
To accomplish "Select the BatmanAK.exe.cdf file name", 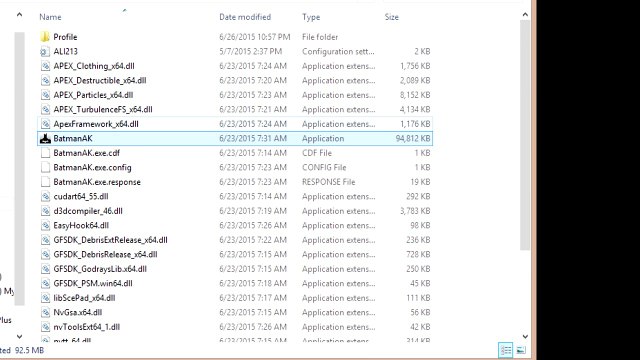I will [x=87, y=153].
